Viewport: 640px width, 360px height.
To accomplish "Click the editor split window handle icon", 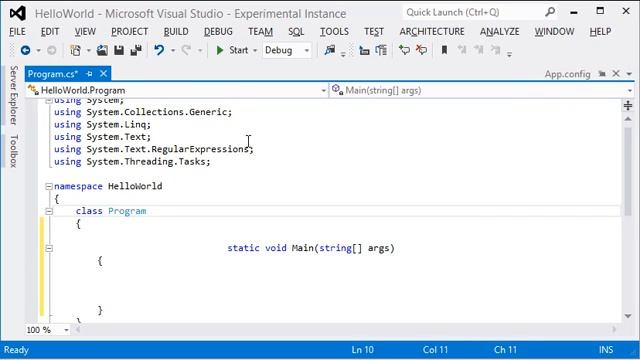I will tap(628, 106).
